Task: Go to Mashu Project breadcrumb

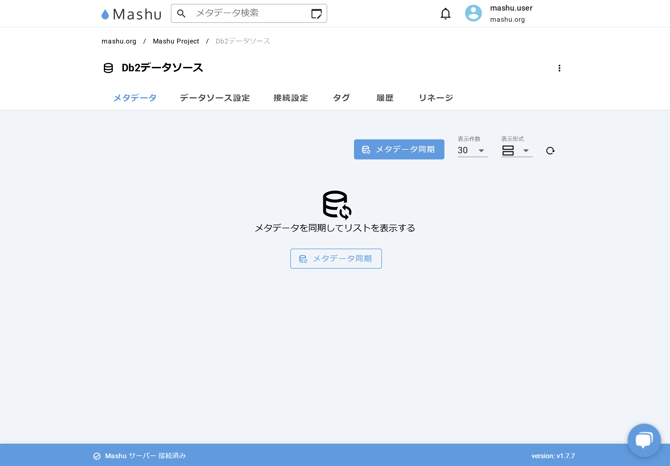Action: click(x=176, y=41)
